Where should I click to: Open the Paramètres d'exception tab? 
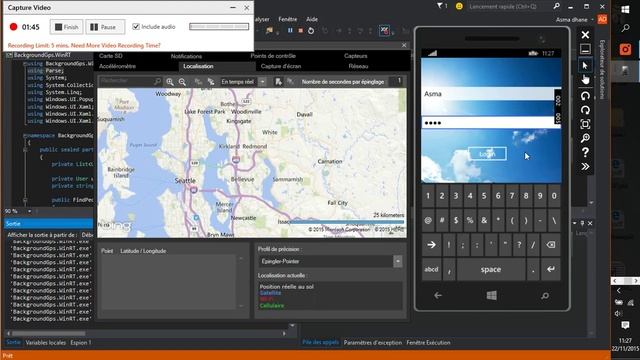373,342
